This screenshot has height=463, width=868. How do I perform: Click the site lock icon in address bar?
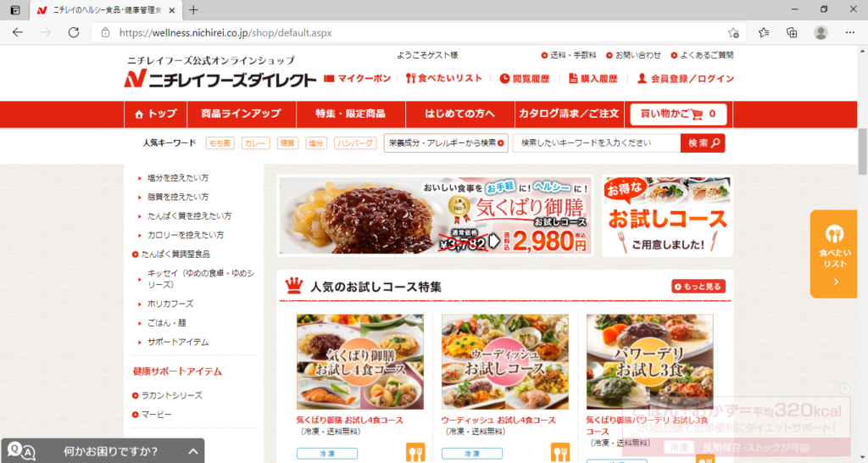coord(105,33)
